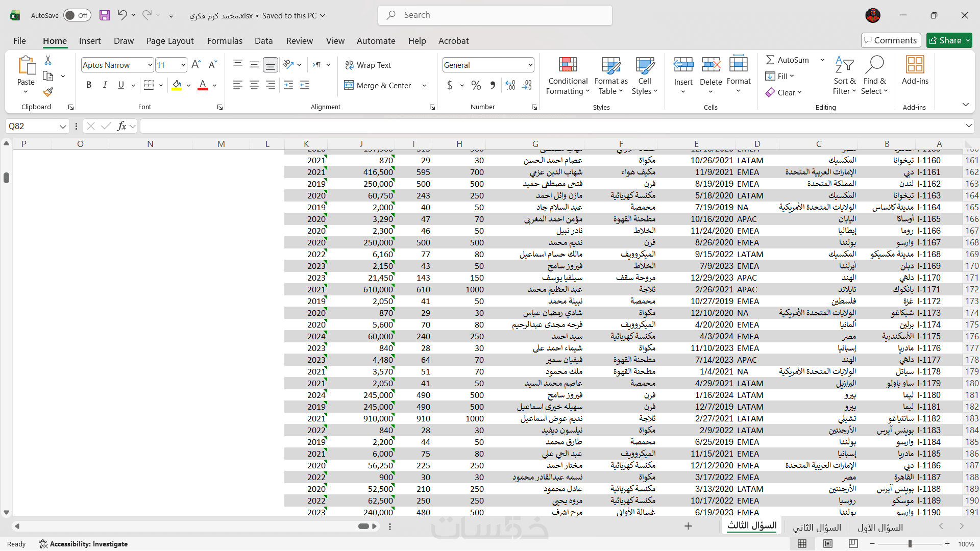This screenshot has height=551, width=980.
Task: Open Conditional Formatting menu
Action: [568, 76]
